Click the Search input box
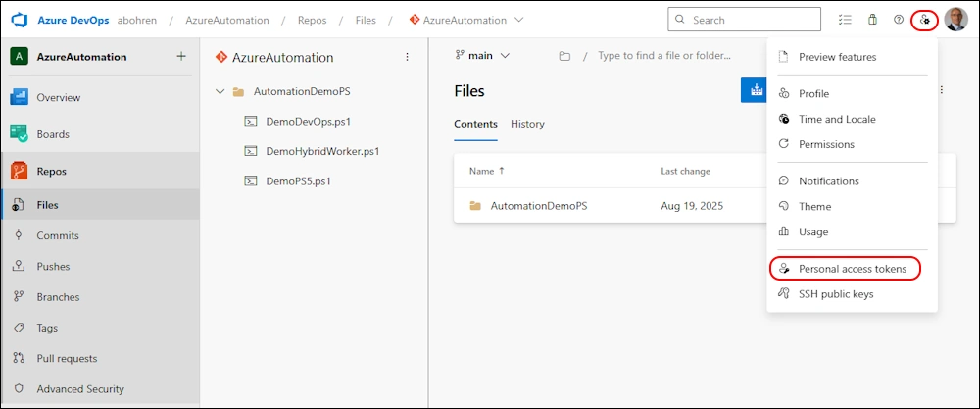The image size is (980, 409). click(x=753, y=20)
